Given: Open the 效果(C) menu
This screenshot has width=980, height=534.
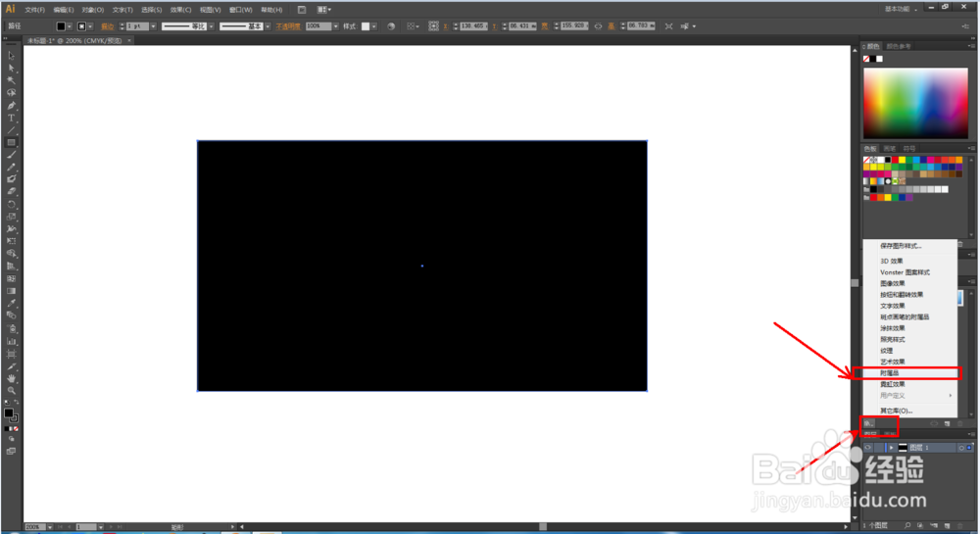Looking at the screenshot, I should click(x=180, y=10).
